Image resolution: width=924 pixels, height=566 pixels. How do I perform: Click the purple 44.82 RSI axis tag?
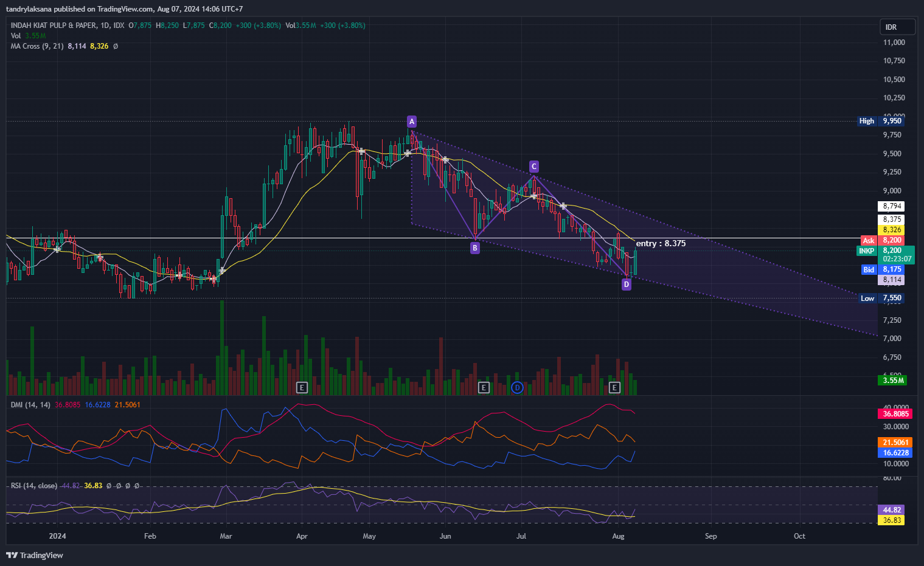click(x=892, y=509)
